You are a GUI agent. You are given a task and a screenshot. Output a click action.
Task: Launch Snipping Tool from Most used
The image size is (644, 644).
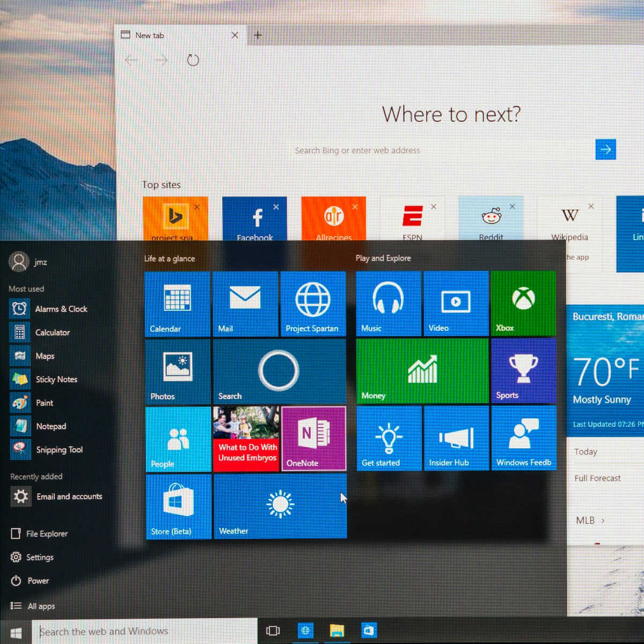47,450
